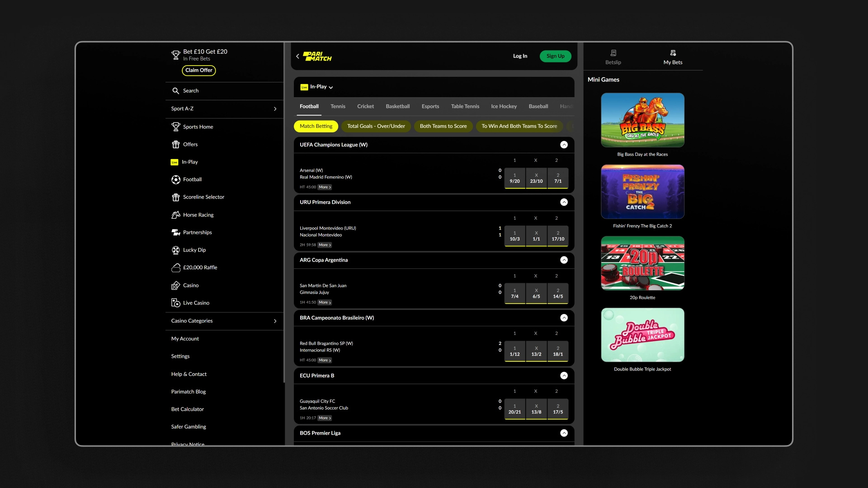This screenshot has width=868, height=488.
Task: Select Total Goals - Over/Under filter
Action: [x=376, y=127]
